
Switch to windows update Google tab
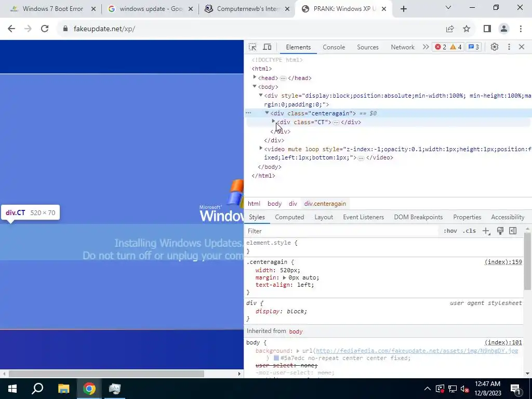[x=151, y=9]
